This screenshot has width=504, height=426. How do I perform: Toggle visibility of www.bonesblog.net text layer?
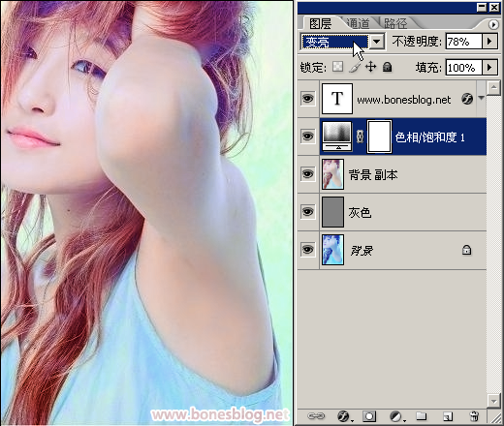(307, 98)
